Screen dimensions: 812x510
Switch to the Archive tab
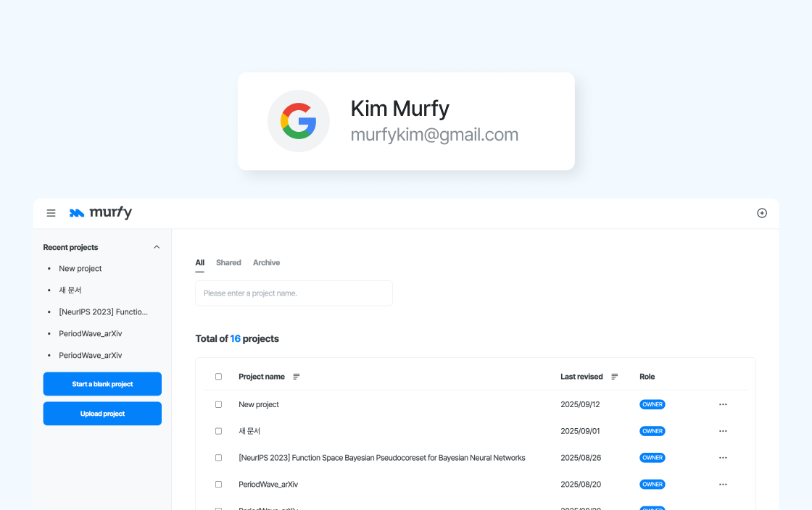click(266, 263)
